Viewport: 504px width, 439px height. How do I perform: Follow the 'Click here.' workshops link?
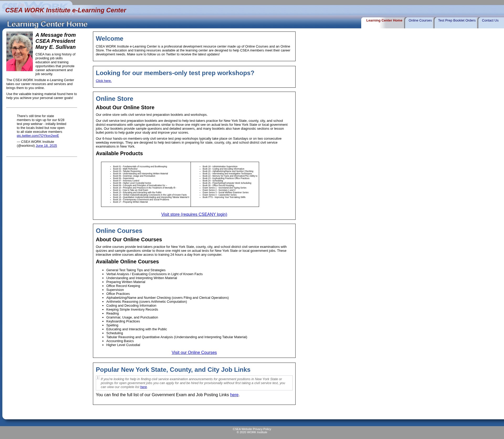[104, 81]
